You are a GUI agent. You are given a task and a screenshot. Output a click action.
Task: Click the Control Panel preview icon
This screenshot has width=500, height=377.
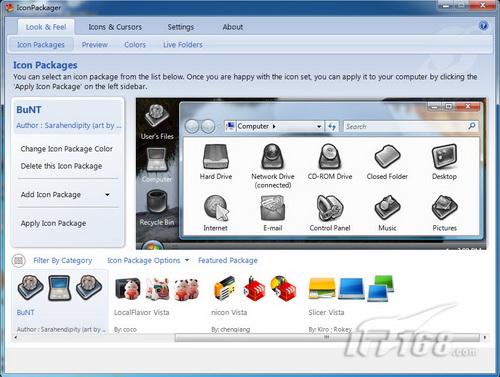[x=329, y=208]
